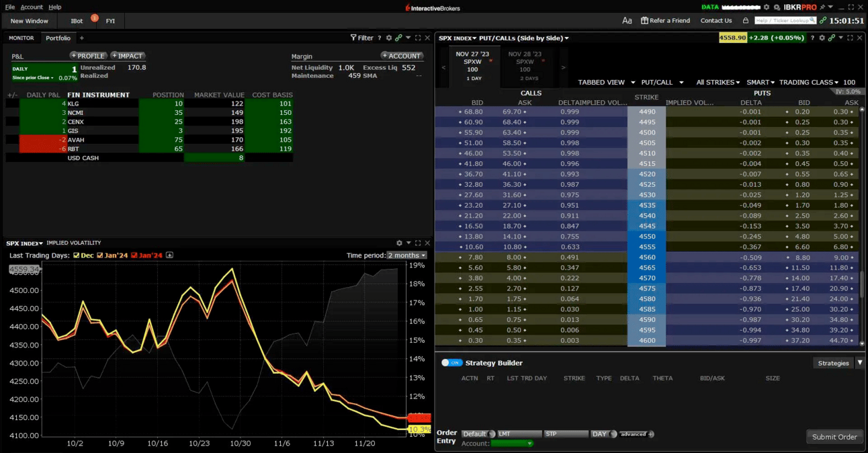868x453 pixels.
Task: Open the Time period 2 months dropdown
Action: 406,255
